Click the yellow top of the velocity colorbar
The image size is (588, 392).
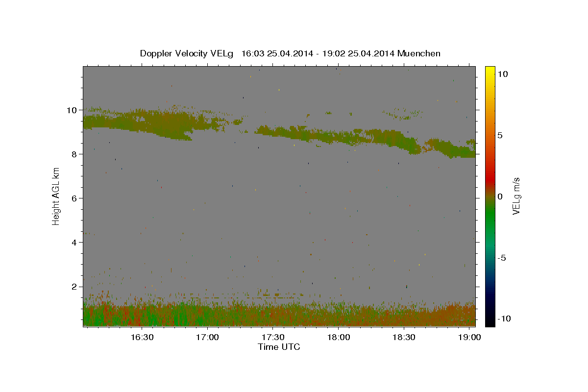[490, 71]
